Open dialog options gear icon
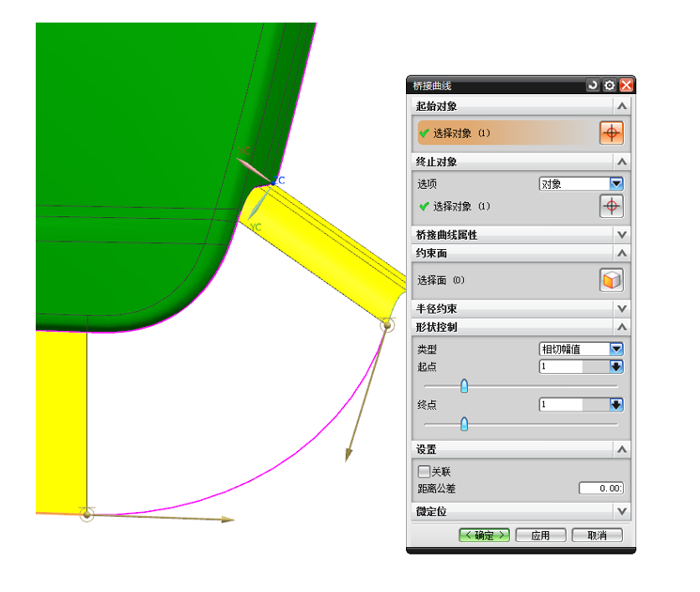Viewport: 700px width, 592px height. pos(610,85)
